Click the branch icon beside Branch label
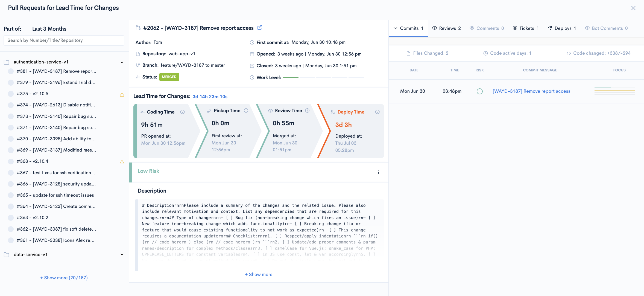Viewport: 644px width, 296px height. (138, 65)
